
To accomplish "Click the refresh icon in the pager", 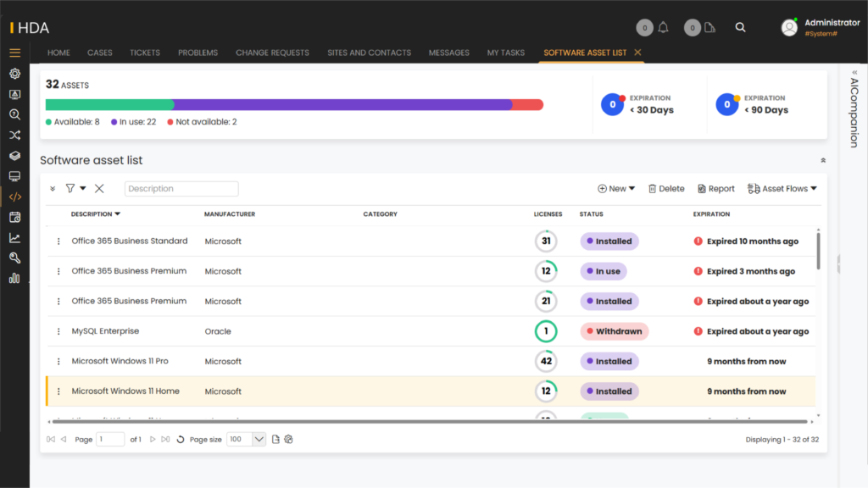I will pos(181,440).
